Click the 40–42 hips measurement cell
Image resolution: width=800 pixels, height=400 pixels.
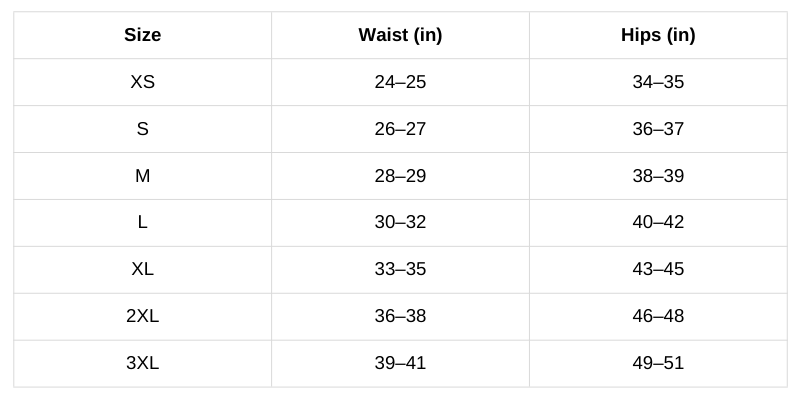pyautogui.click(x=658, y=222)
